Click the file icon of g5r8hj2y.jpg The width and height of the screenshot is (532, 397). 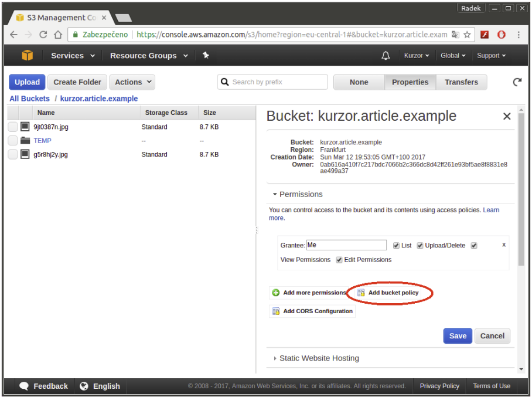pyautogui.click(x=25, y=154)
